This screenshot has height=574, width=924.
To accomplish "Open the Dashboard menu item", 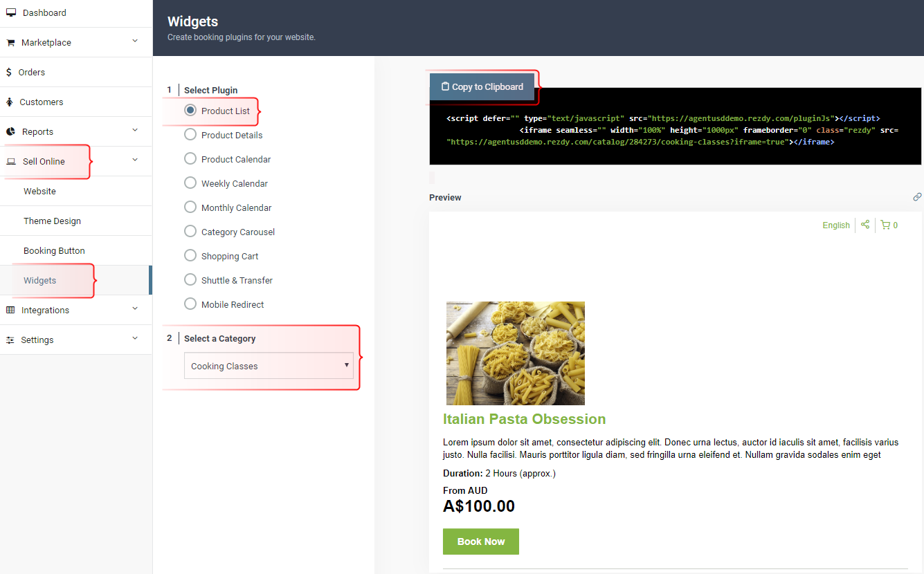I will pos(76,13).
